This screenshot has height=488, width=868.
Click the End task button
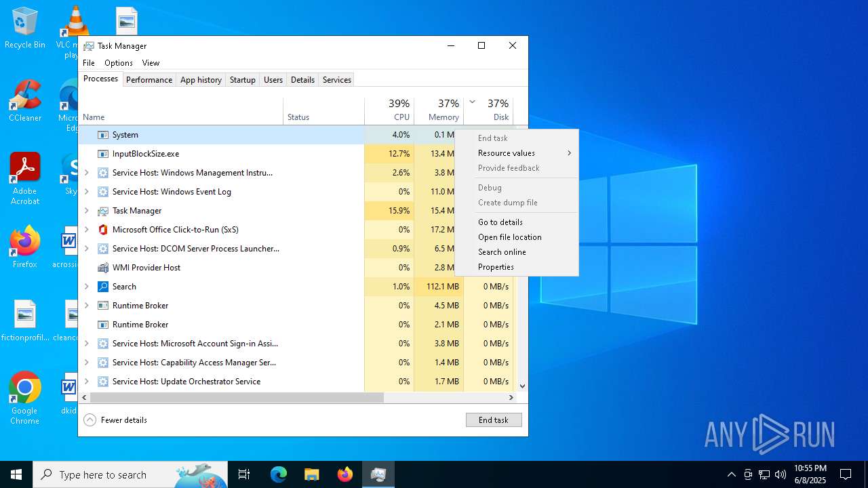[x=494, y=420]
